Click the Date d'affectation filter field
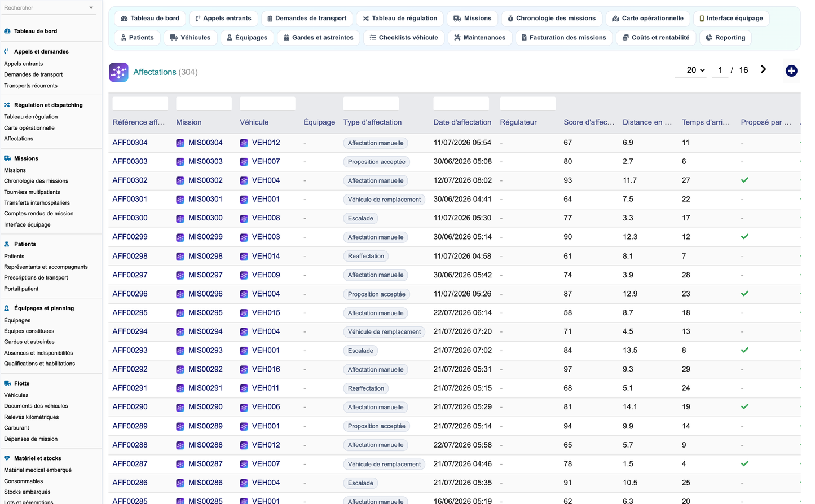The width and height of the screenshot is (815, 504). coord(461,104)
